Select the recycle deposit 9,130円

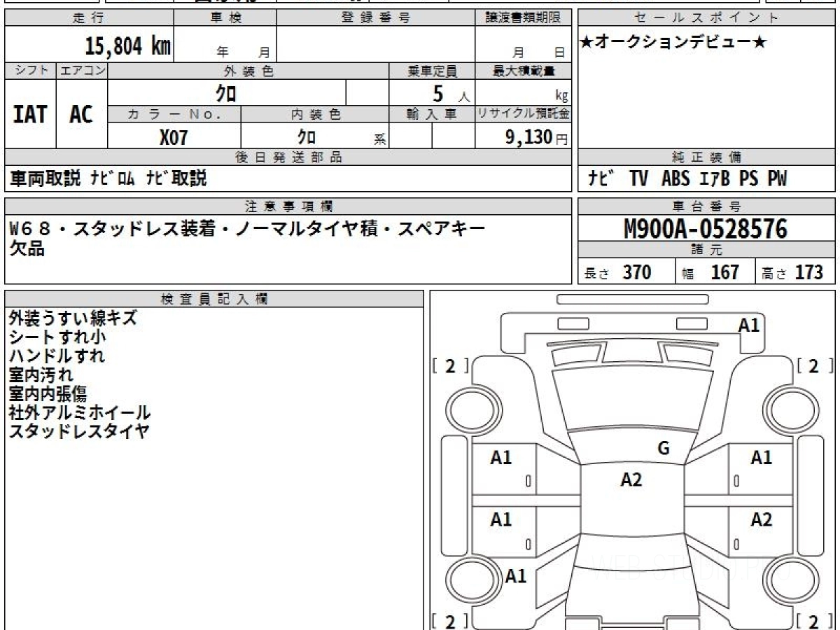pyautogui.click(x=537, y=137)
